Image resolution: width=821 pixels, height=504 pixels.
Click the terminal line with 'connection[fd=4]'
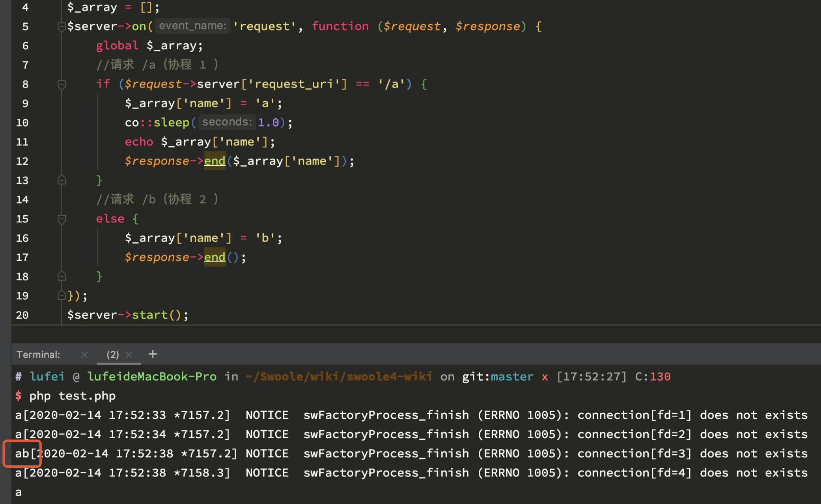pos(412,473)
